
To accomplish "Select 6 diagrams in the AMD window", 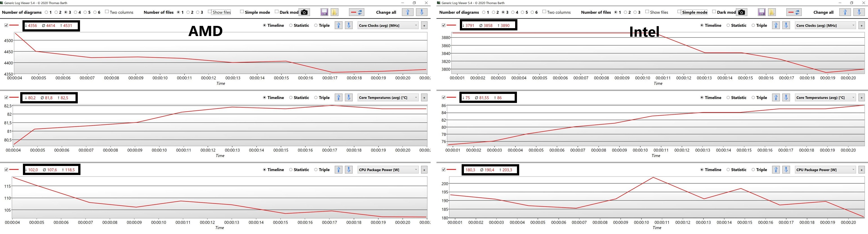I will (x=95, y=12).
